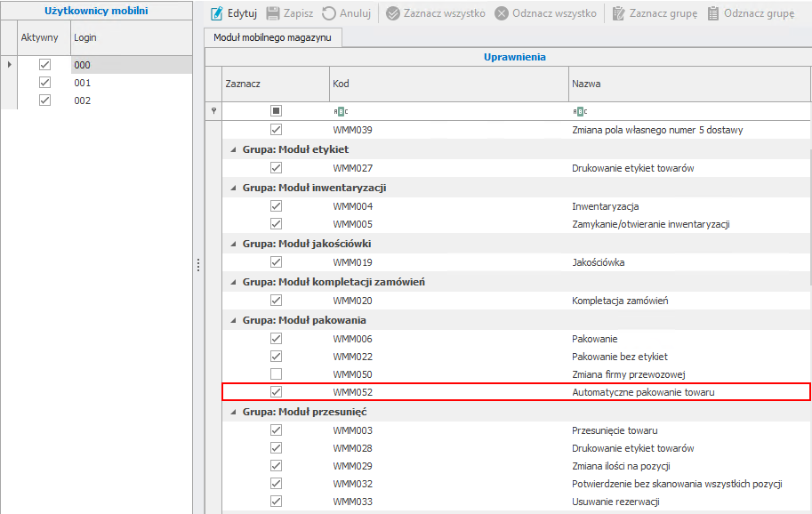Click the Zaznacz grupę clipboard icon

(x=618, y=14)
